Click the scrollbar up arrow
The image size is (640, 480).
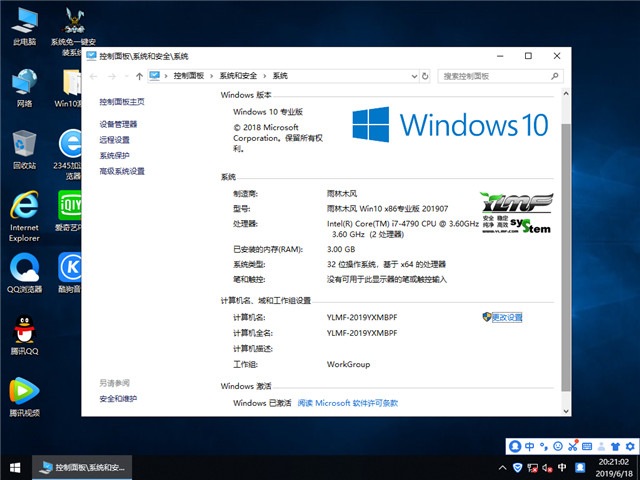tap(566, 94)
